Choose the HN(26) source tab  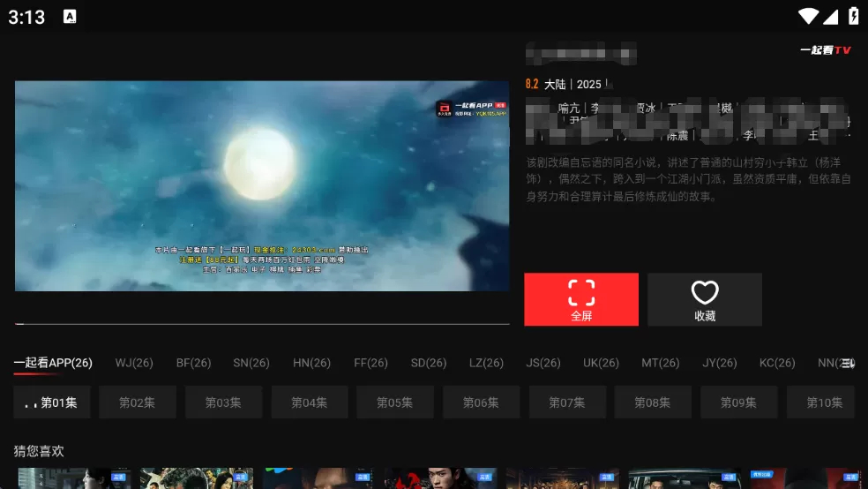coord(311,363)
